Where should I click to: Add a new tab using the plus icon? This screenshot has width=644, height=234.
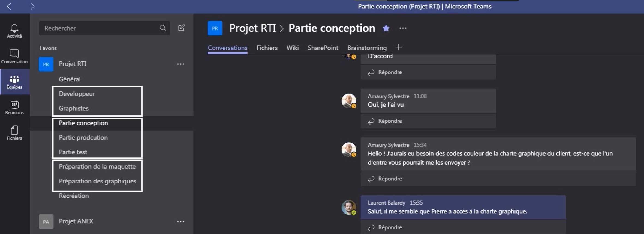coord(398,47)
